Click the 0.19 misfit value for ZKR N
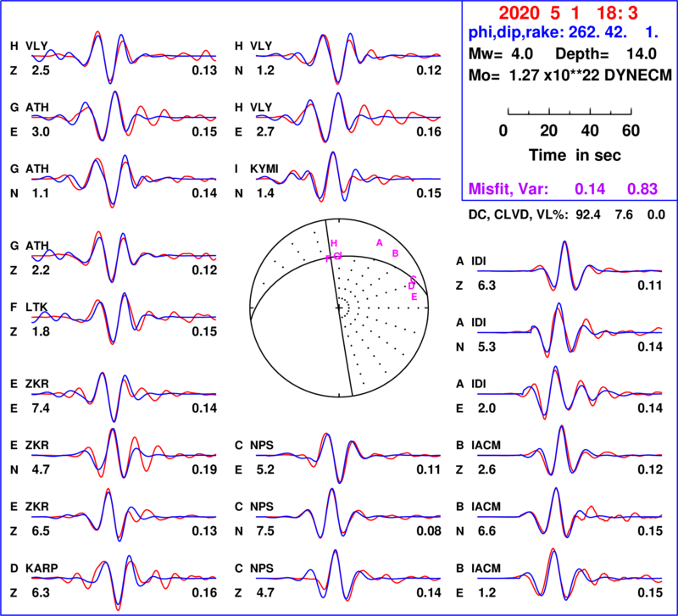Viewport: 678px width, 616px height. (204, 469)
